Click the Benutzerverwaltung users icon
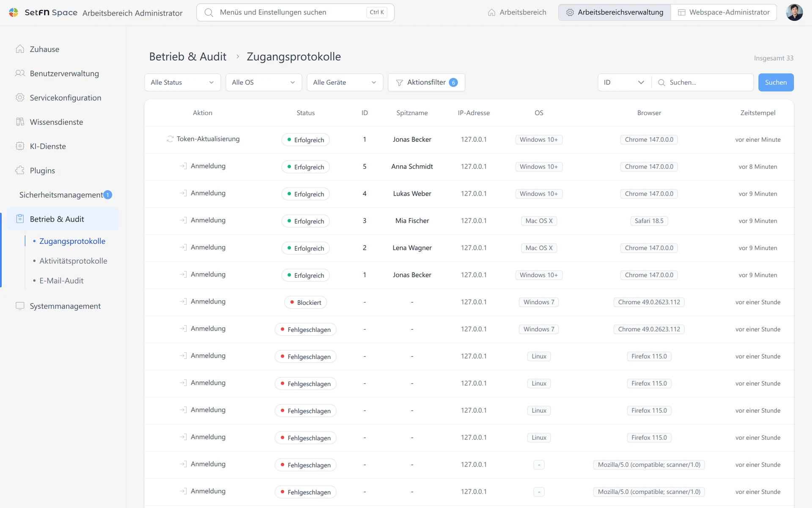 [x=20, y=73]
